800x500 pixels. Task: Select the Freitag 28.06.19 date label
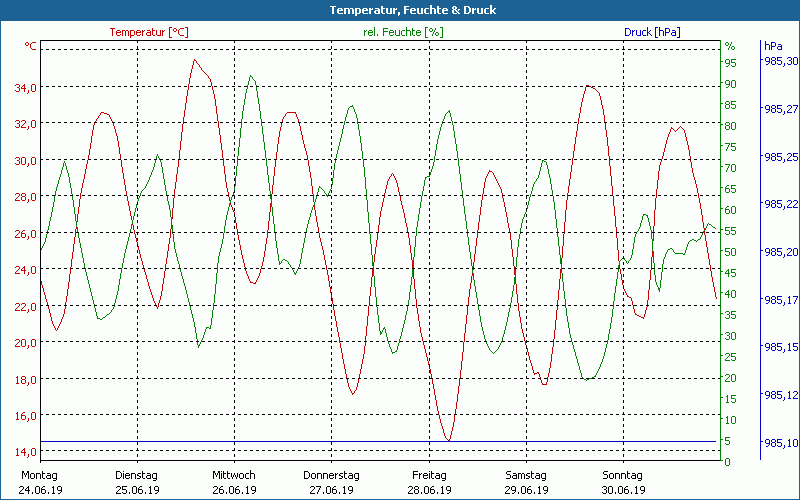[429, 482]
